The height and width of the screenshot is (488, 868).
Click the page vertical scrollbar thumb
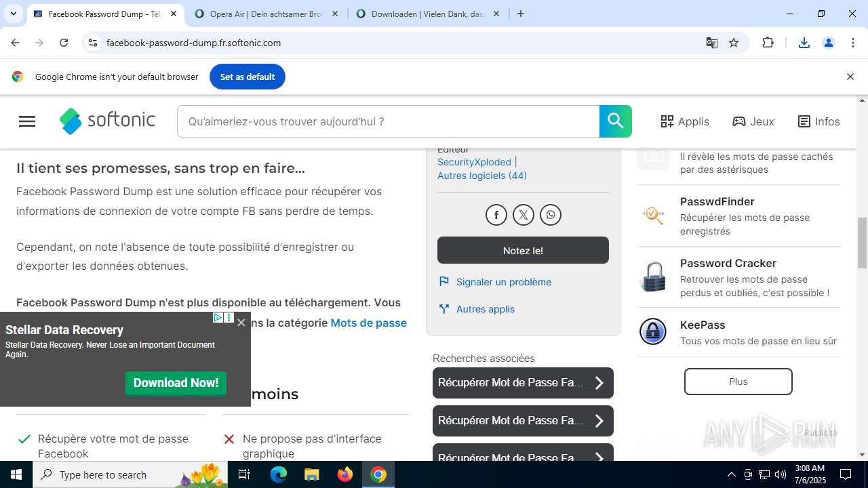click(862, 243)
